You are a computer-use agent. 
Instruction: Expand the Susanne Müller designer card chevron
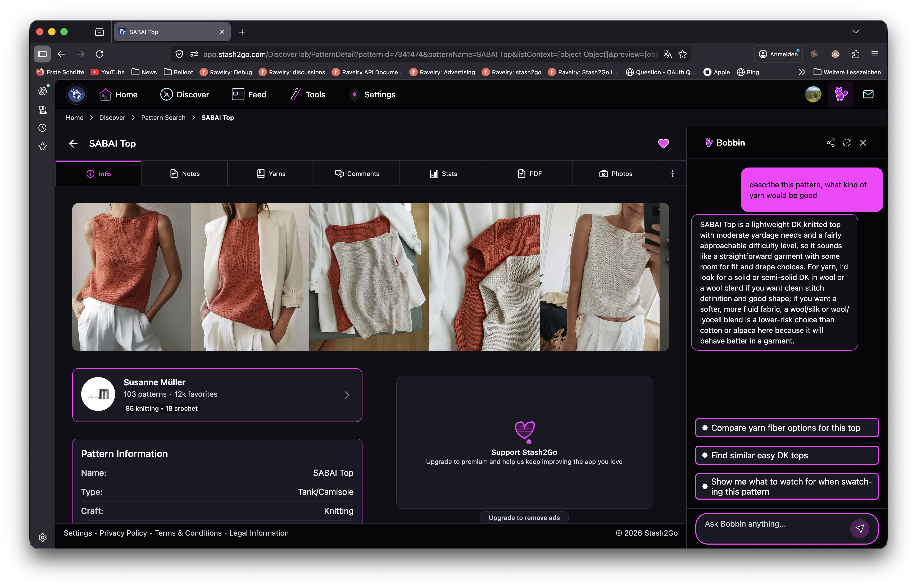347,395
